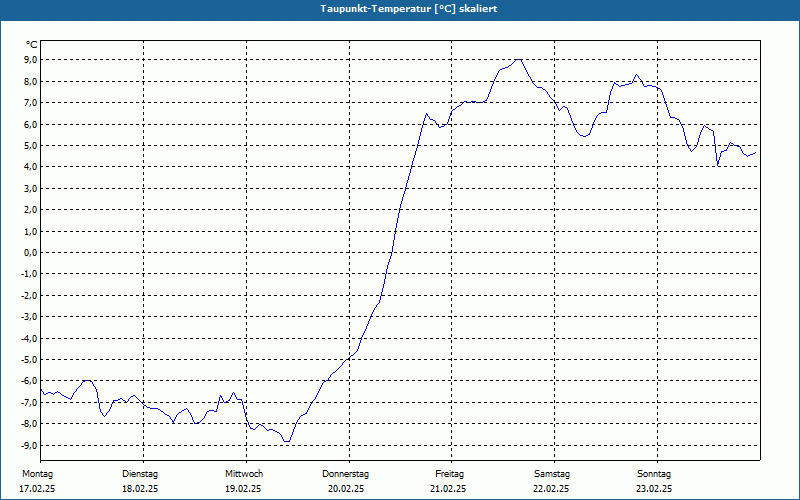Click the chart title 'Taupunkt-Temperatur [°C] skaliert'
Image resolution: width=800 pixels, height=500 pixels.
409,9
